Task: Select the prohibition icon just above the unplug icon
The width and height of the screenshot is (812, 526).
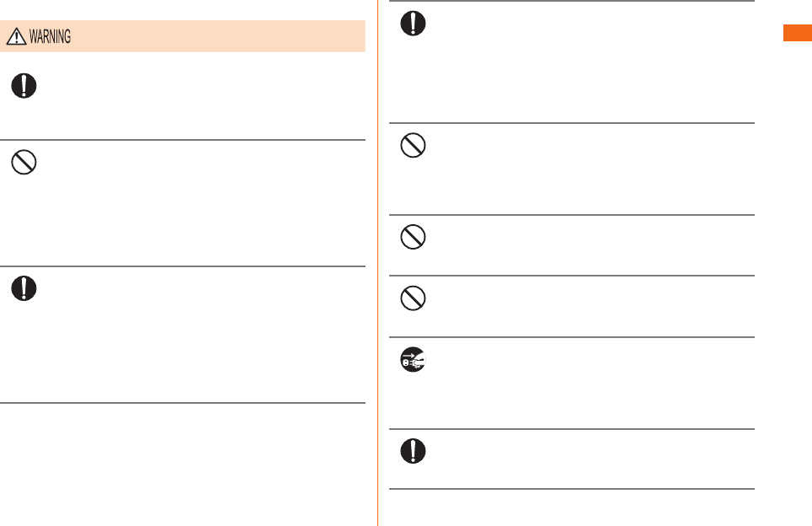Action: [413, 298]
